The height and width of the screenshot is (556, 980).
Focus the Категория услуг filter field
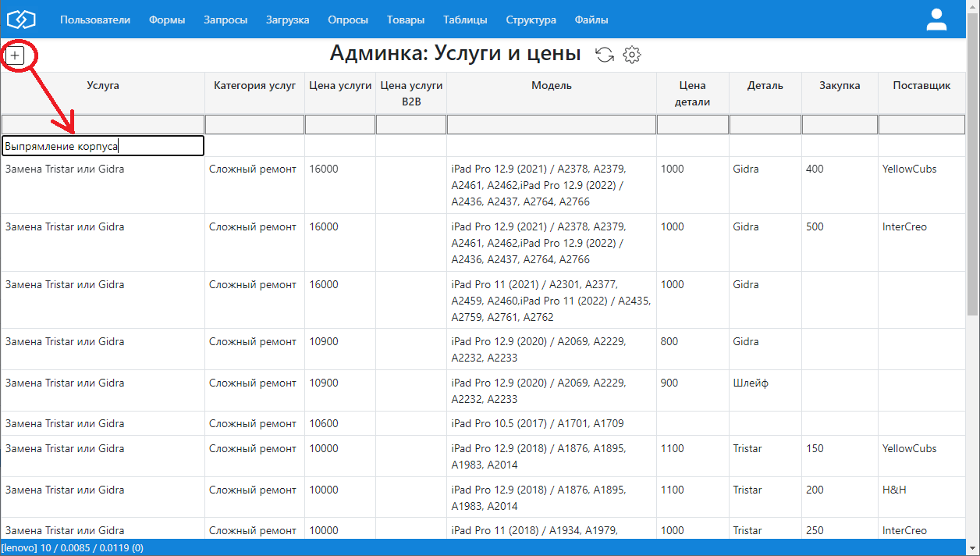point(254,125)
